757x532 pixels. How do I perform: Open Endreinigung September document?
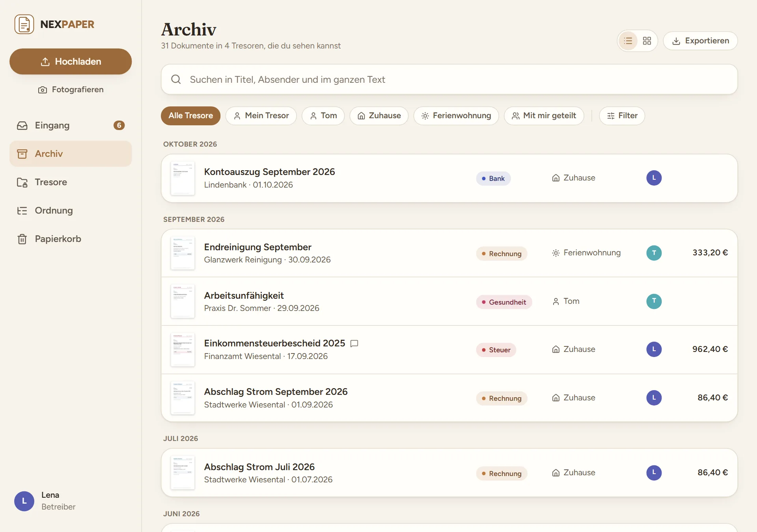coord(449,253)
